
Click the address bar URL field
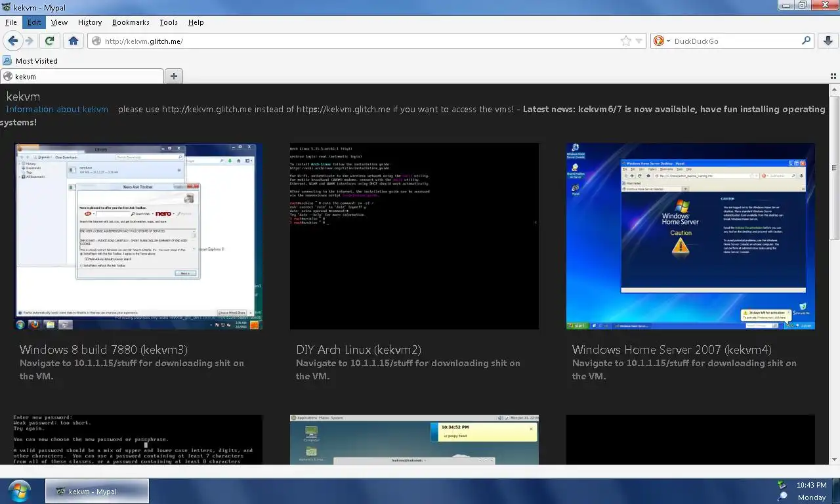point(367,41)
